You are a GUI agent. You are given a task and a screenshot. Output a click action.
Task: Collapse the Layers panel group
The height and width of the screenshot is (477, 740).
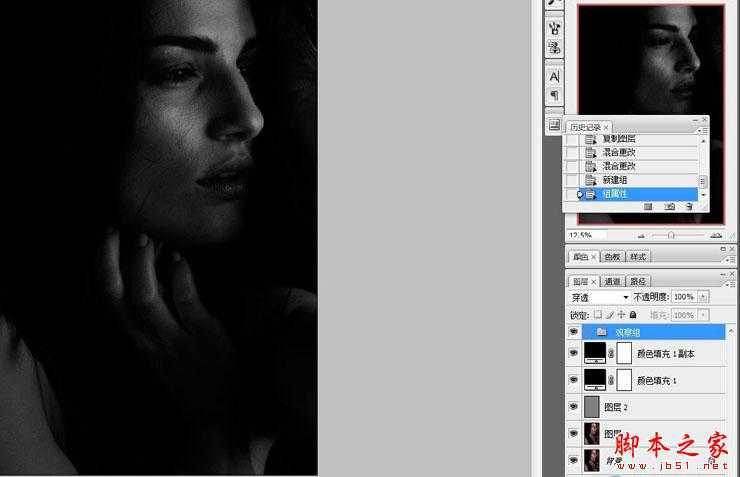coord(723,274)
